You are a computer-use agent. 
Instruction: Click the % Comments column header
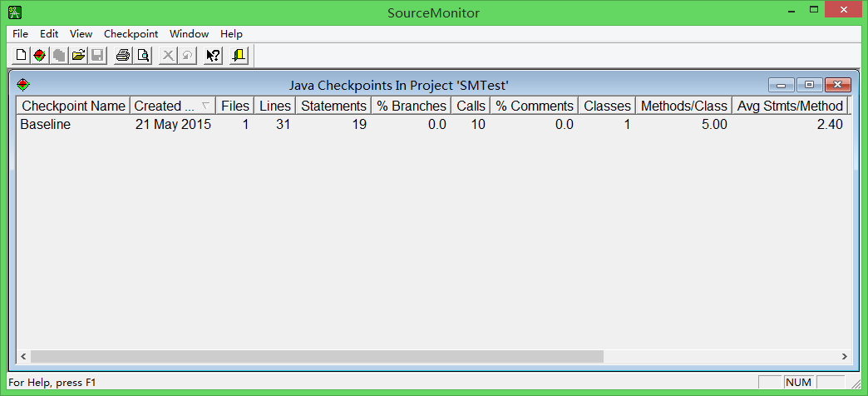point(535,106)
